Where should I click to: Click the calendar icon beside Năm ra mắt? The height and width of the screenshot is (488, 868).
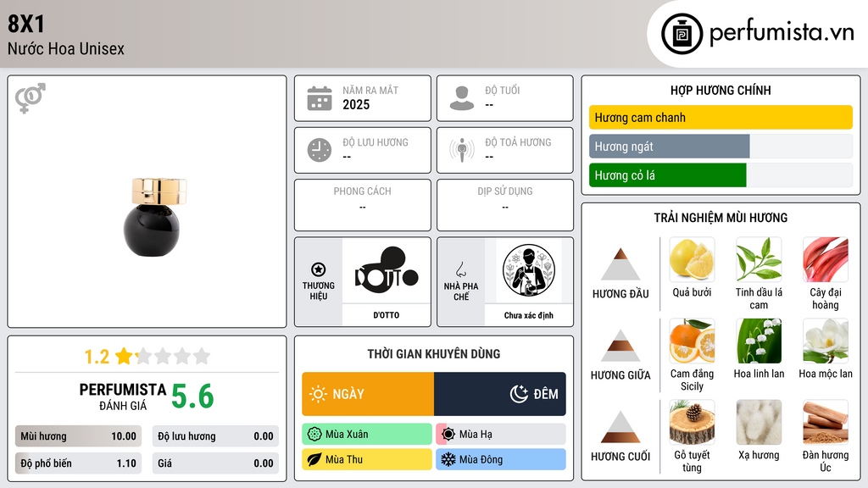click(320, 98)
